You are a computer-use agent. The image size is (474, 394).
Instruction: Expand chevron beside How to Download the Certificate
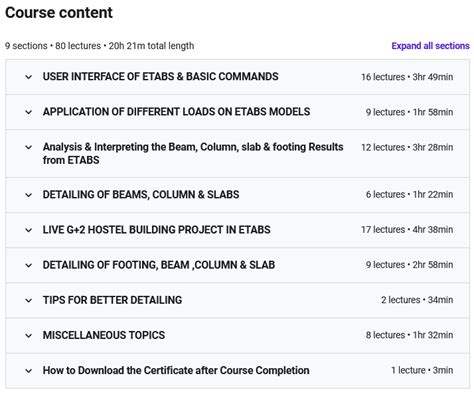[29, 371]
